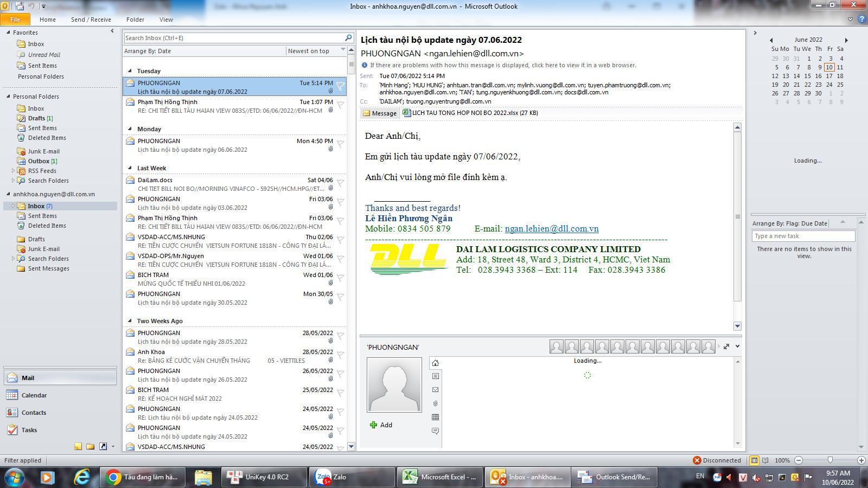868x488 pixels.
Task: Toggle flag on PHUONGNGAN Tue 5:14 PM message
Action: coord(340,86)
